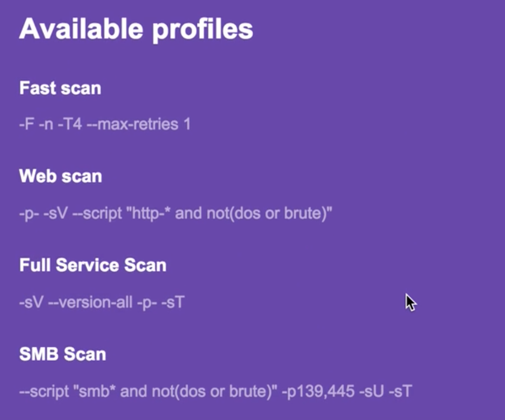Click the --version-all option text
505x420 pixels.
(x=90, y=303)
